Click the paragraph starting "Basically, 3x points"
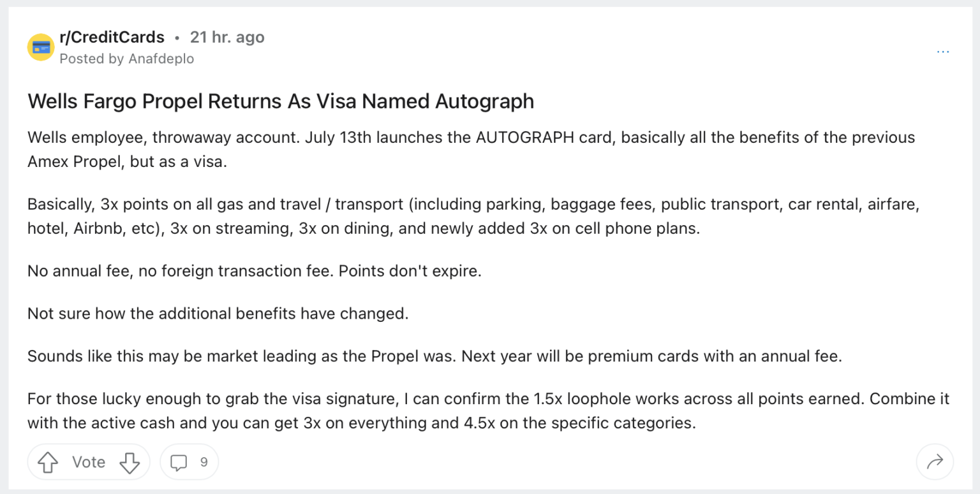980x494 pixels. pyautogui.click(x=473, y=217)
